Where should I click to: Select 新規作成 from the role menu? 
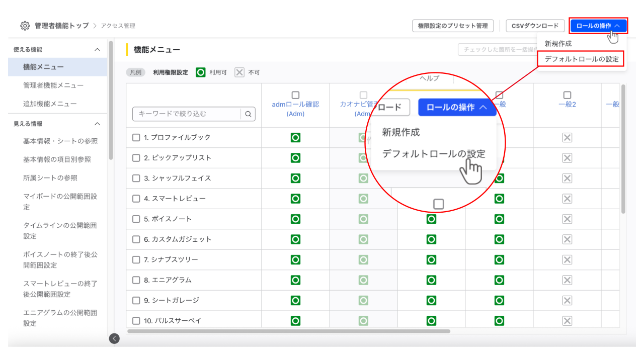pyautogui.click(x=558, y=44)
